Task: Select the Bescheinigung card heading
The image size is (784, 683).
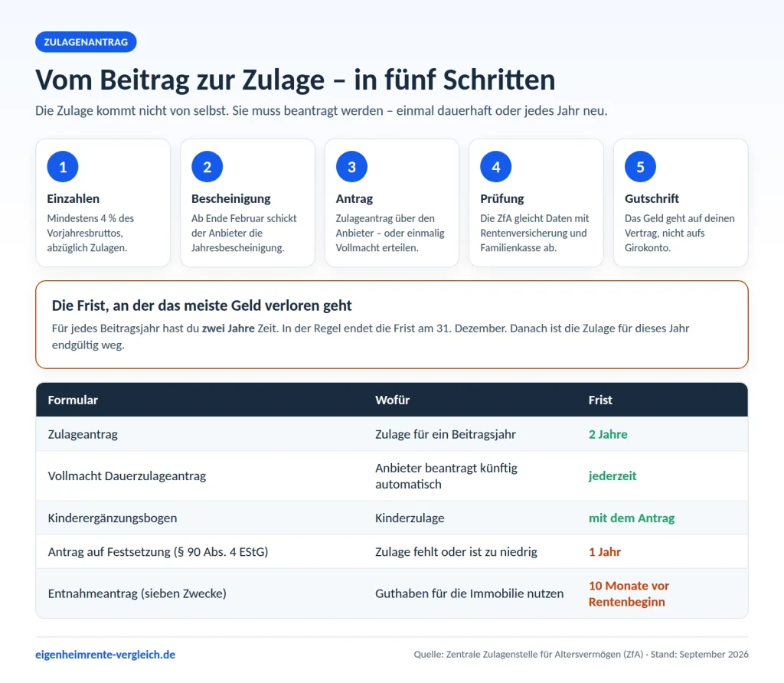Action: pyautogui.click(x=231, y=198)
